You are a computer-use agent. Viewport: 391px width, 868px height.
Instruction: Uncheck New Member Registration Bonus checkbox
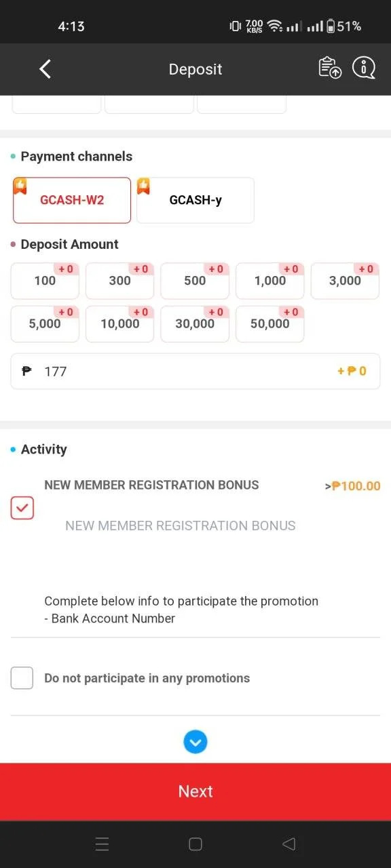tap(22, 508)
